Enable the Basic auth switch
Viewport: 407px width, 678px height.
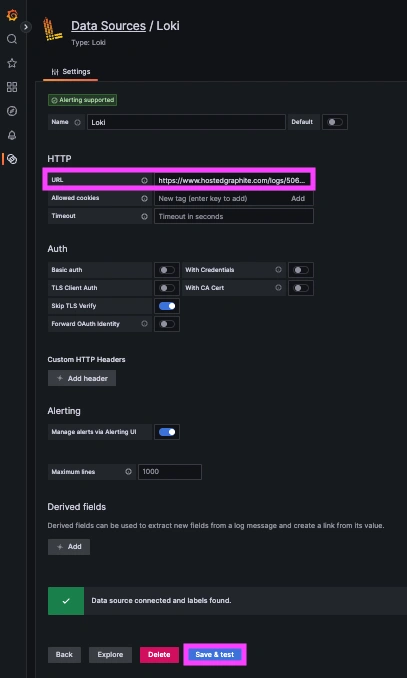(x=167, y=270)
